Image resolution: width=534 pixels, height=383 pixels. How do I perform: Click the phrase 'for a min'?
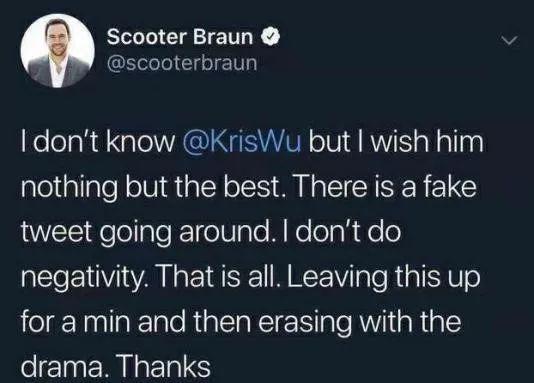(76, 322)
